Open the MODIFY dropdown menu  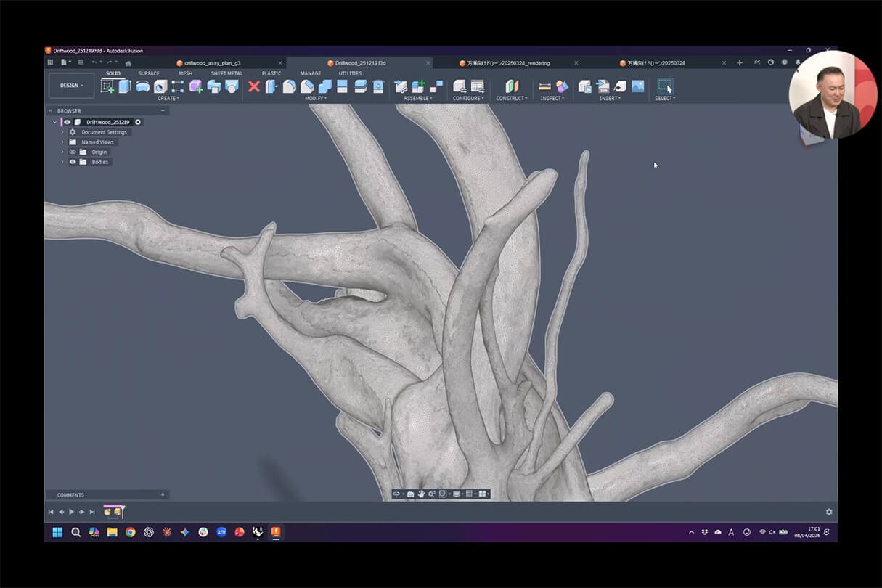coord(316,98)
